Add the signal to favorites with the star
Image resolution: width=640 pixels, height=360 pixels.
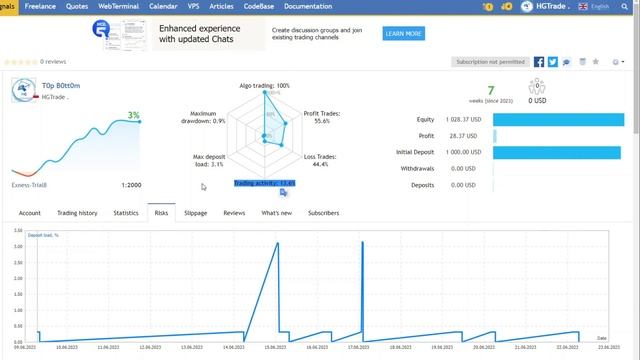tap(596, 62)
